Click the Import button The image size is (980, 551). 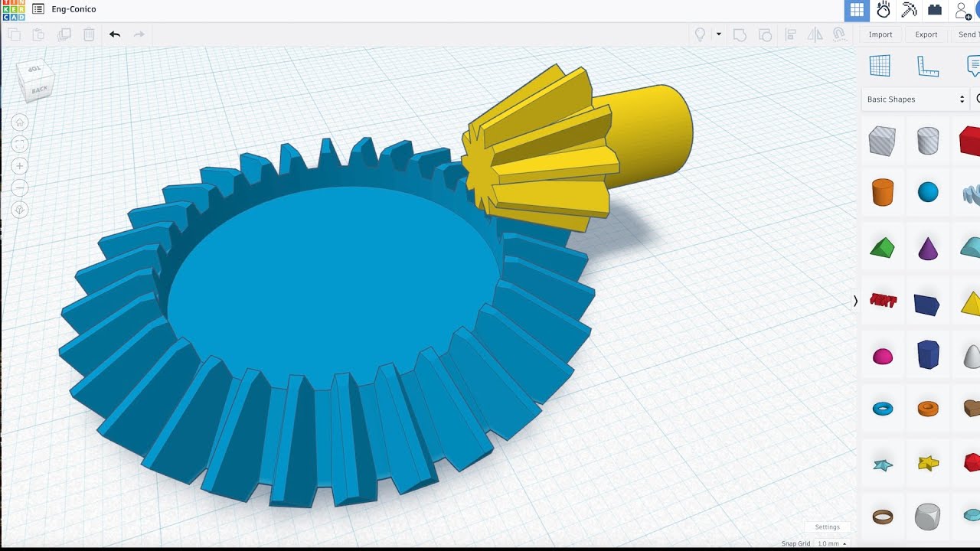880,34
